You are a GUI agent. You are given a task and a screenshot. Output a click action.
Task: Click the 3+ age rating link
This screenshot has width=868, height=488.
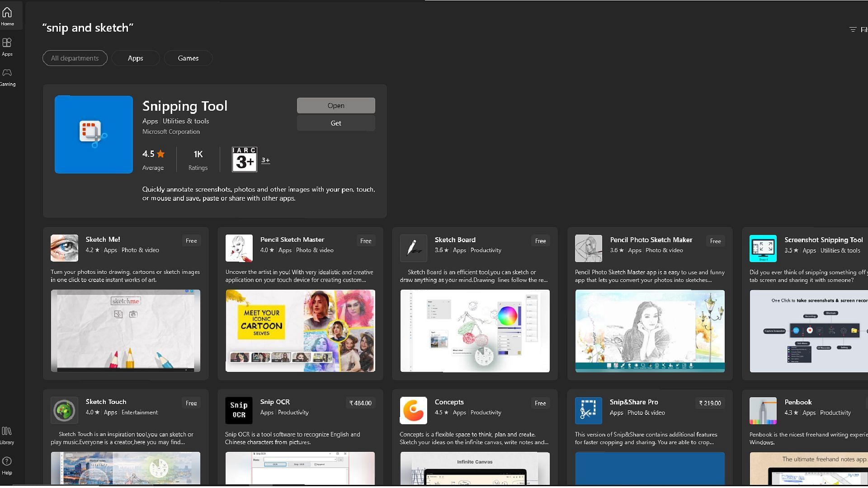click(265, 160)
